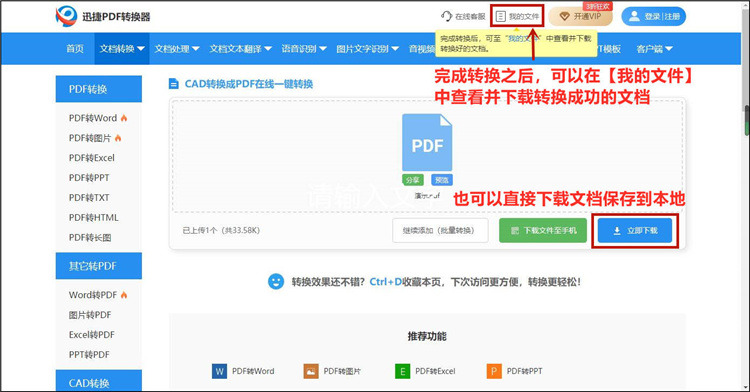The image size is (750, 392).
Task: Click 下载文件至手机 green button
Action: tap(543, 230)
